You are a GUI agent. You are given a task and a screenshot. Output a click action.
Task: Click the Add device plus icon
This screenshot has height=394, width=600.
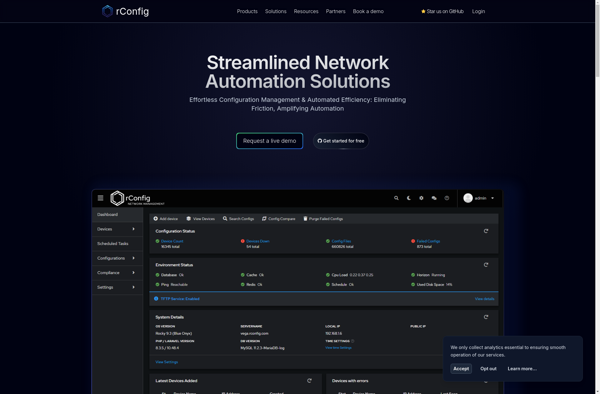coord(156,219)
